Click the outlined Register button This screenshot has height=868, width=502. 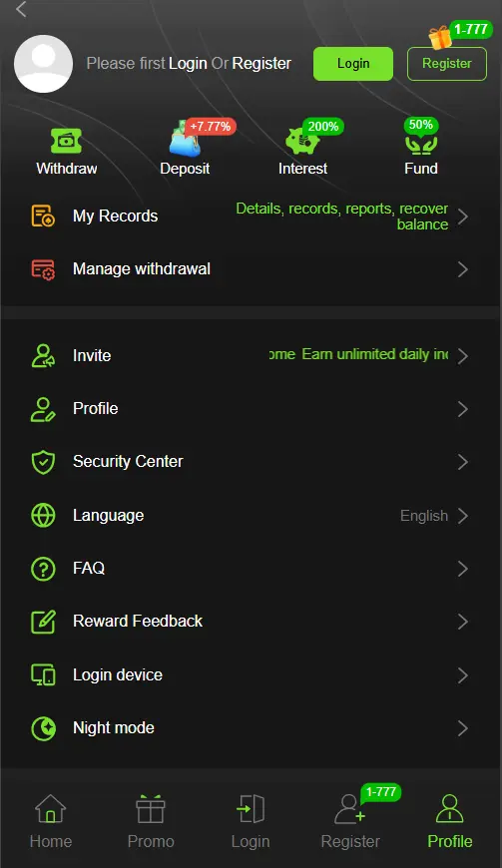coord(447,64)
